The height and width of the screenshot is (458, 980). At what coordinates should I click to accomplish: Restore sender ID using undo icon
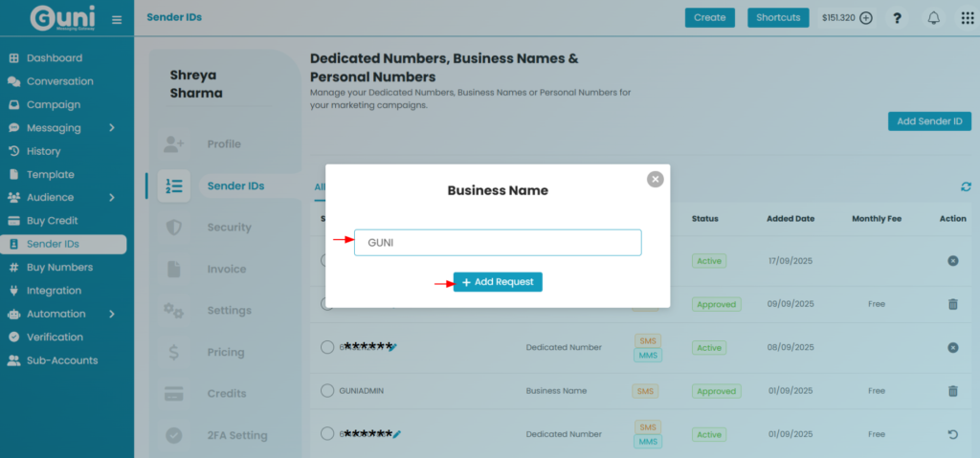(x=952, y=435)
